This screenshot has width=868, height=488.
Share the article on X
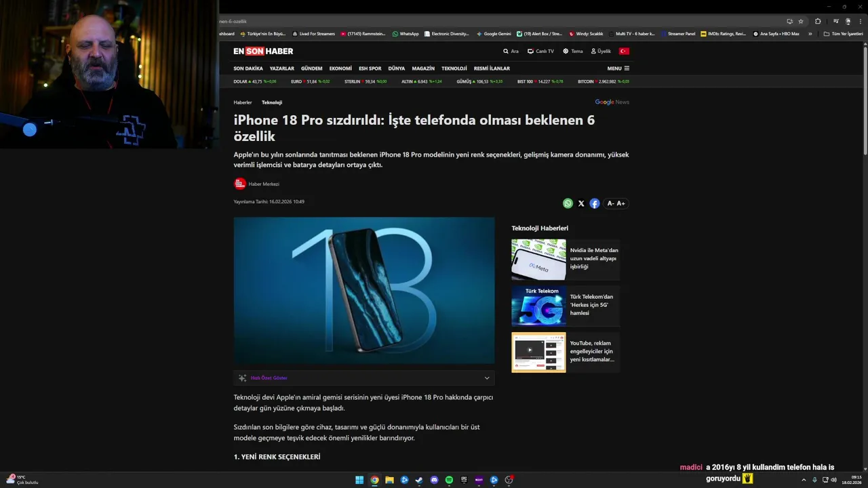coord(581,203)
